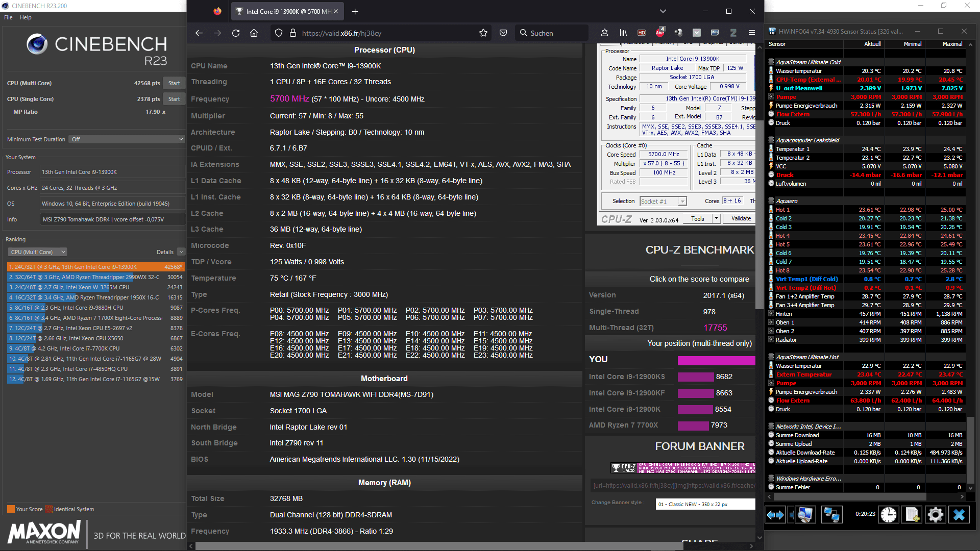Click the site padlock icon
The width and height of the screenshot is (980, 551).
click(293, 33)
